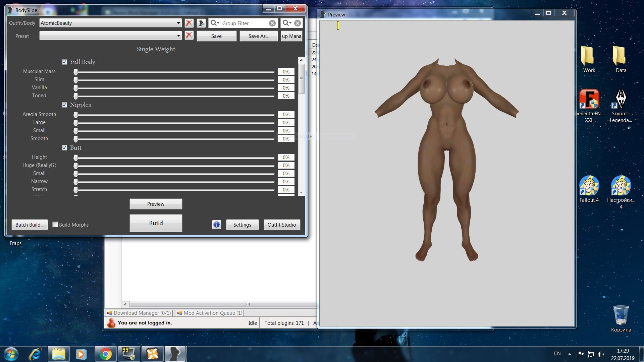Open the GenerateFNIS XXL desktop shortcut
This screenshot has width=644, height=362.
point(589,100)
